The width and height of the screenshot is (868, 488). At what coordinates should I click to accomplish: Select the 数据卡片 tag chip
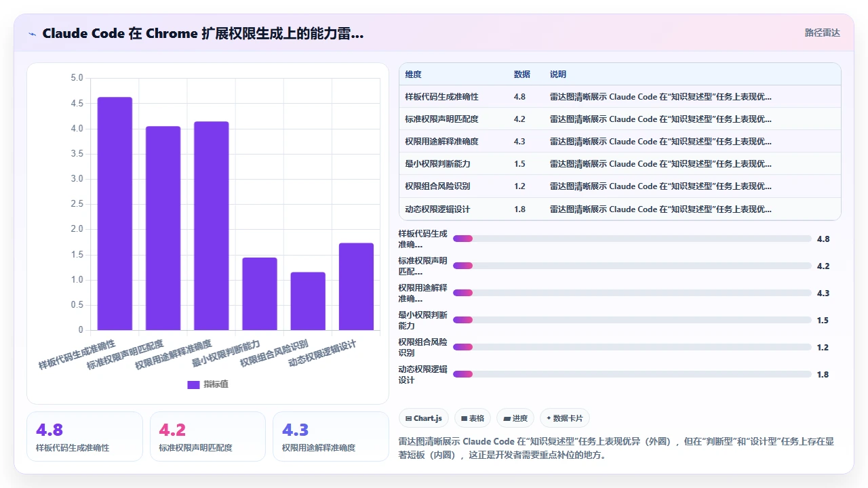[x=565, y=418]
